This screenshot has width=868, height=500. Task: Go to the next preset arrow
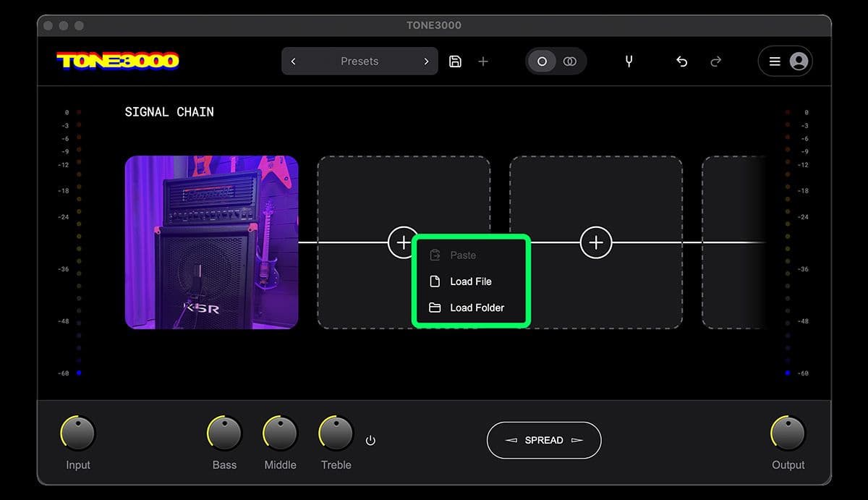426,62
